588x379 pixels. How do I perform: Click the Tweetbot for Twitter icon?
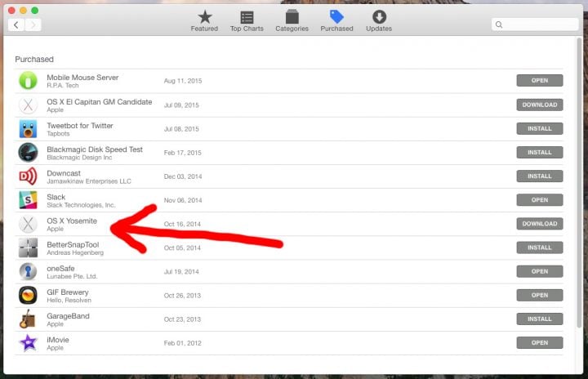tap(28, 129)
